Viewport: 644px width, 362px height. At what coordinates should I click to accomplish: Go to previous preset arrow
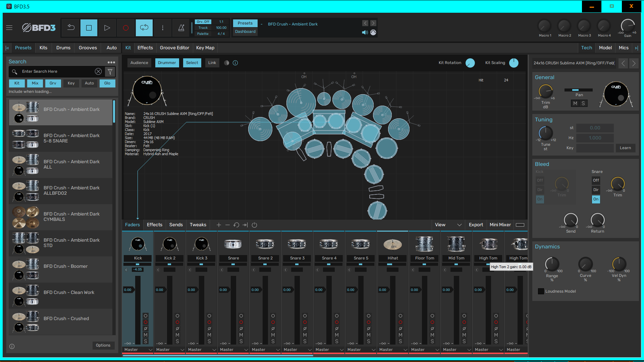[365, 23]
